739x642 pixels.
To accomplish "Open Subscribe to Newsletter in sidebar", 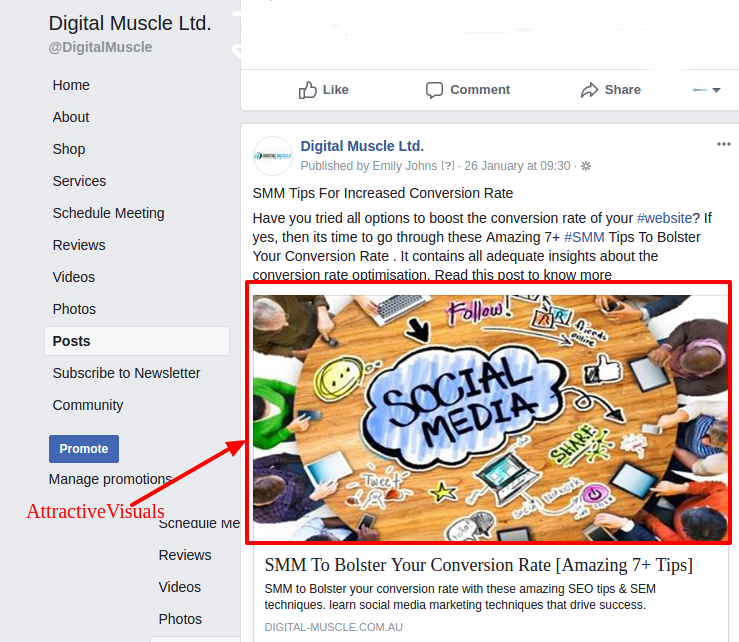I will pyautogui.click(x=126, y=373).
